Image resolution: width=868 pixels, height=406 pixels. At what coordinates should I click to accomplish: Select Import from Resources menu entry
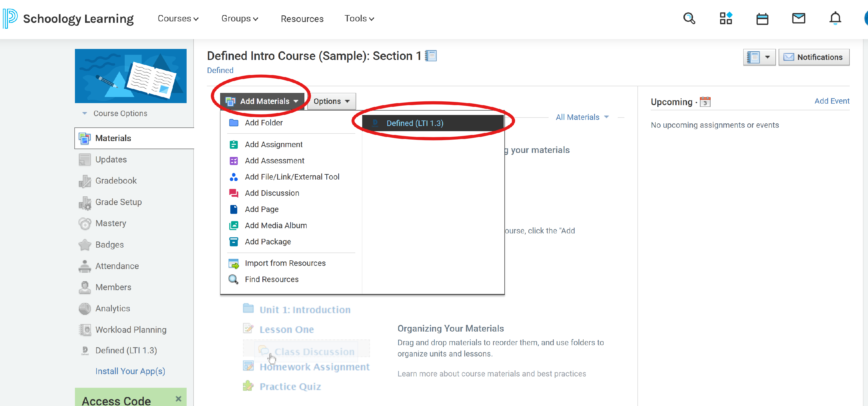pos(285,263)
